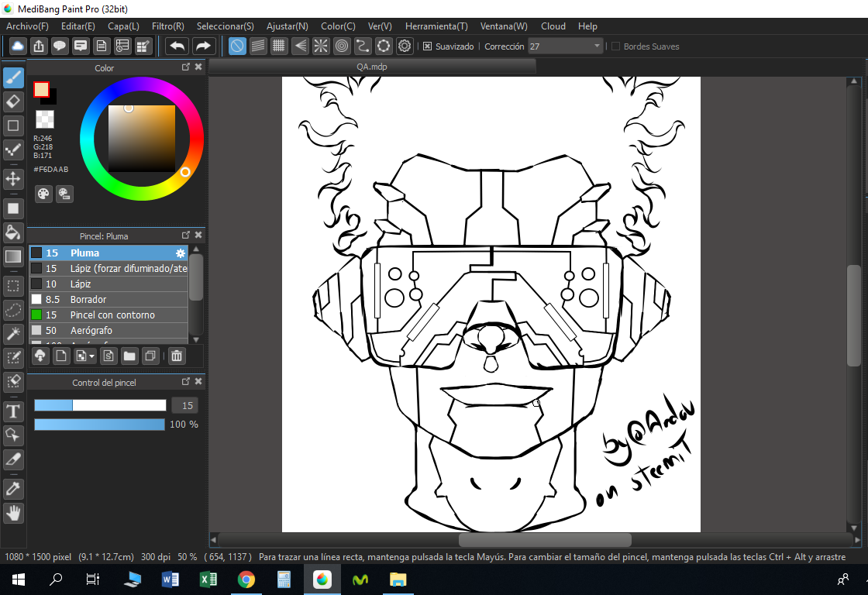Delete brush with the trash icon
Viewport: 868px width, 595px height.
pos(177,356)
